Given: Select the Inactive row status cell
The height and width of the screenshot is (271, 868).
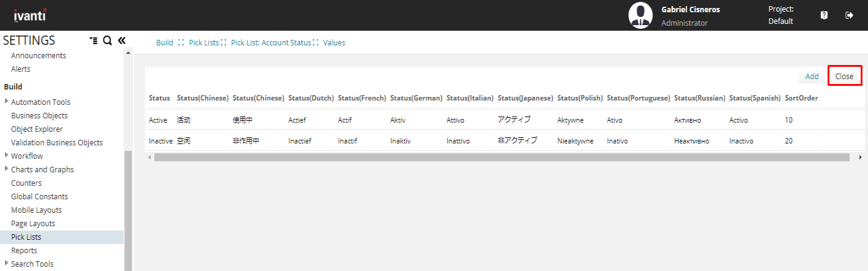Looking at the screenshot, I should 160,141.
